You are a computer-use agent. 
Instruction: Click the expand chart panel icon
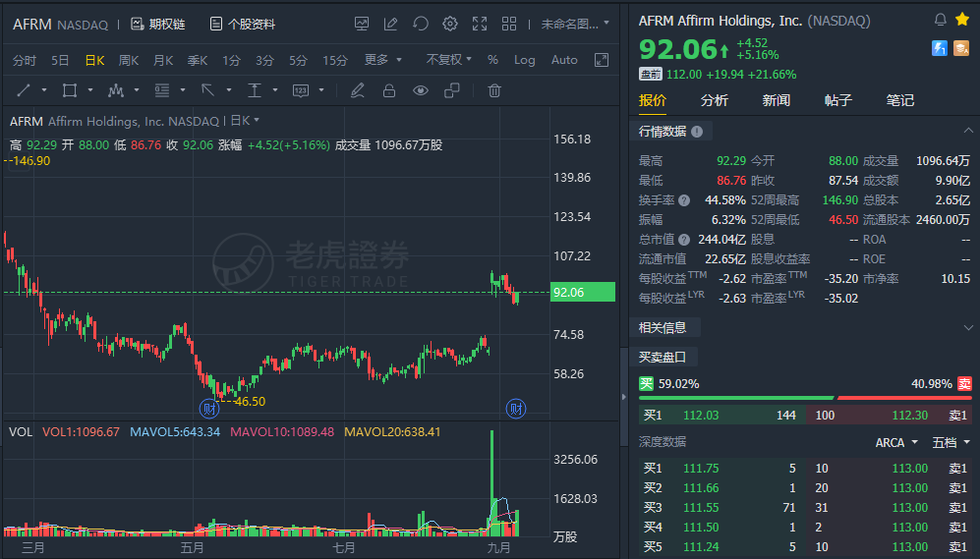coord(602,60)
